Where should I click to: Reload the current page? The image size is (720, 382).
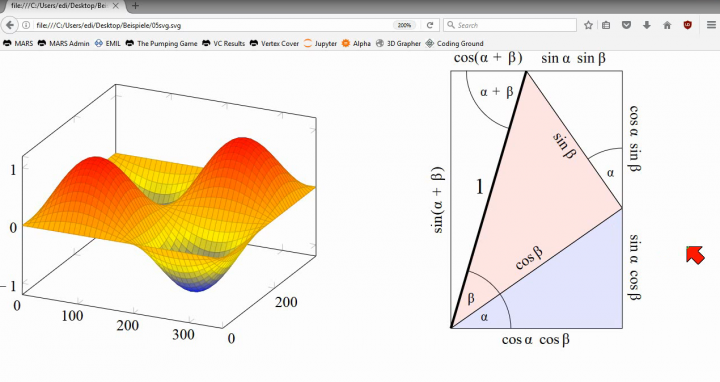(x=430, y=25)
